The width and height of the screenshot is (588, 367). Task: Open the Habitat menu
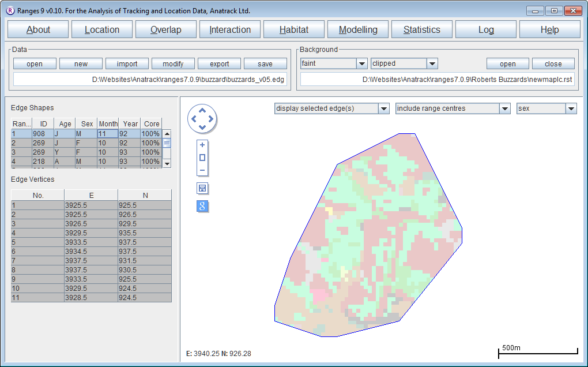[x=294, y=30]
